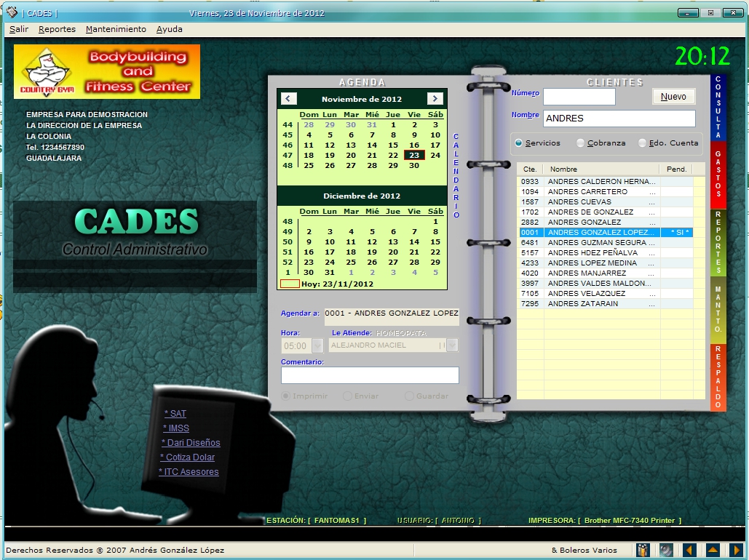
Task: Select client ANDRES LOPEZ MEDINA in list
Action: pos(582,263)
